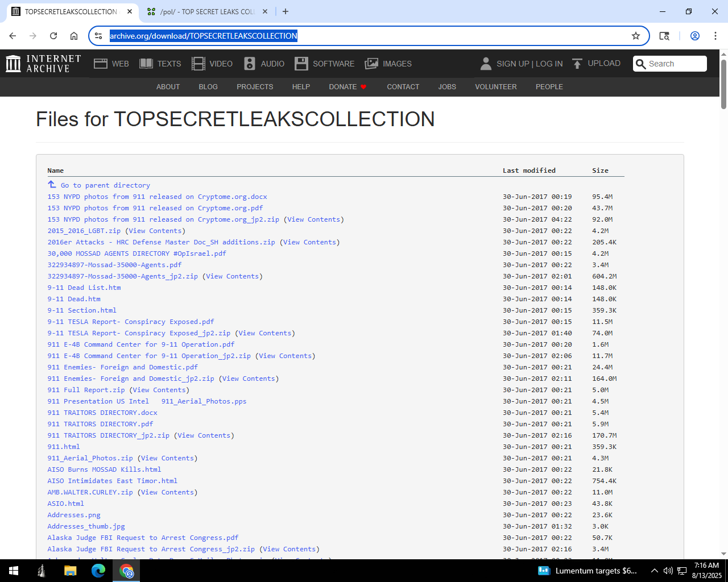Screen dimensions: 728x582
Task: Open Chrome from the taskbar
Action: [126, 571]
